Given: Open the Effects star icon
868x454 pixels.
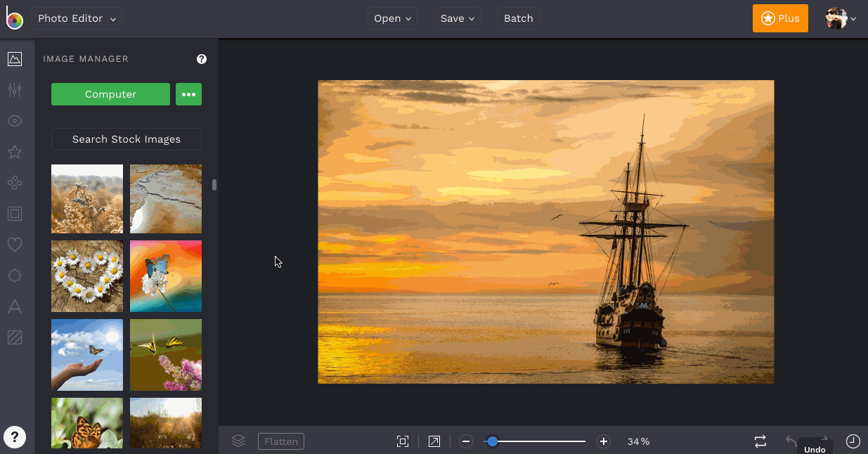Looking at the screenshot, I should click(15, 152).
